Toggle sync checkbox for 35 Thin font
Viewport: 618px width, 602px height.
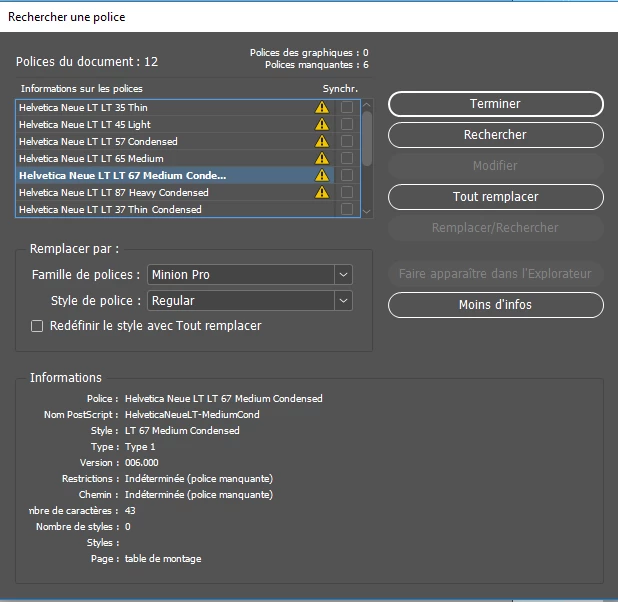(347, 107)
